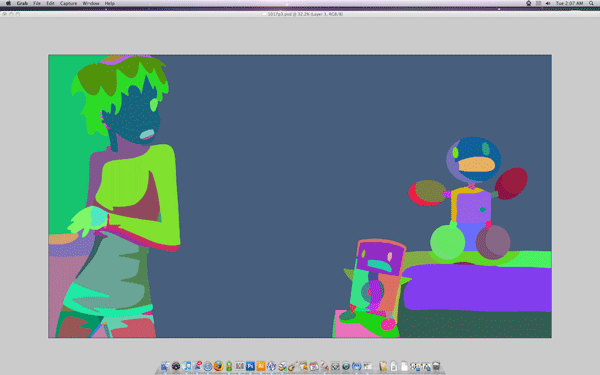
Task: Open Finder from the Dock
Action: click(165, 366)
